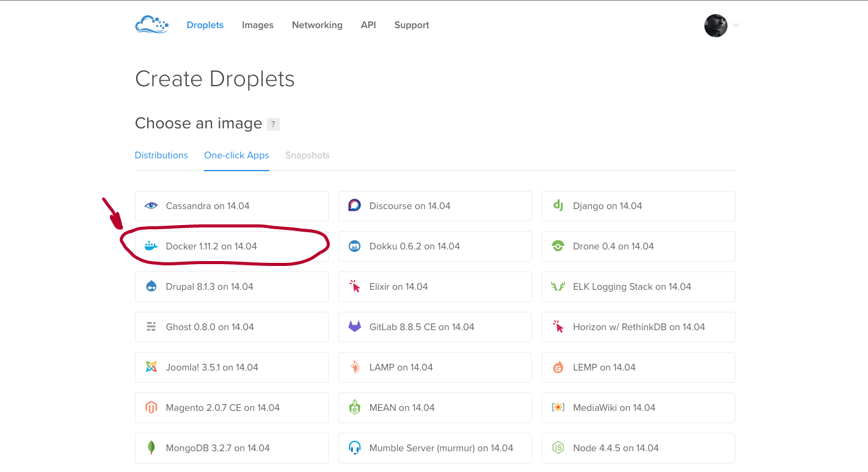
Task: Select LEMP on 14.04 image
Action: tap(638, 367)
